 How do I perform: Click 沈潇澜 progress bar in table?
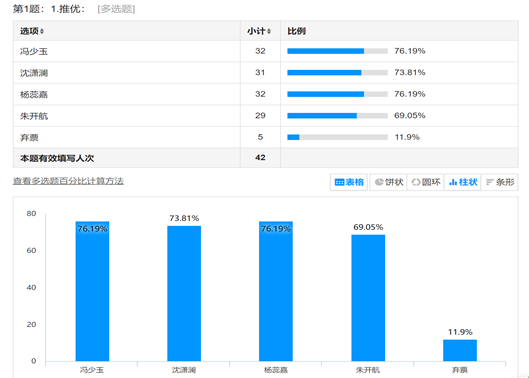pos(337,73)
